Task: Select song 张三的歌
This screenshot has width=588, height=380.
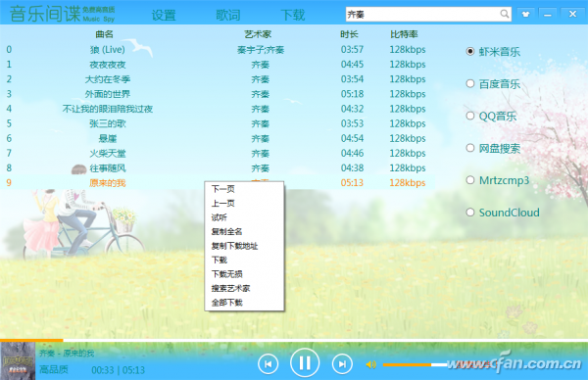Action: tap(107, 123)
